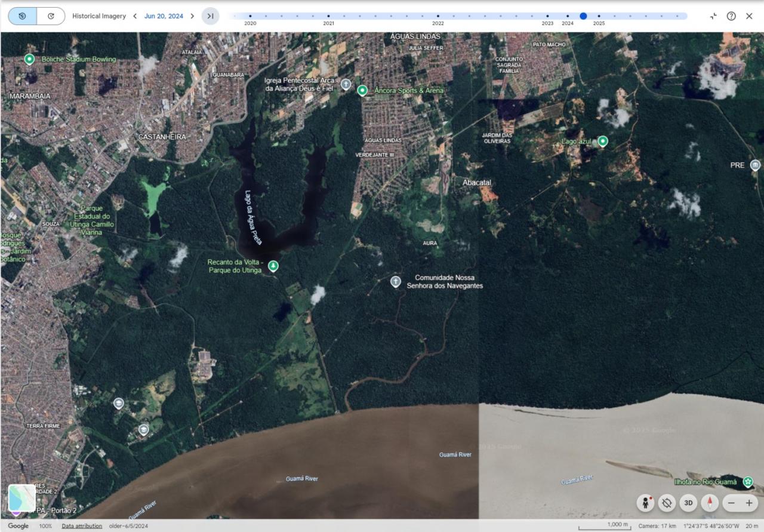This screenshot has width=764, height=532.
Task: Click the globe rotation icon
Action: point(667,503)
